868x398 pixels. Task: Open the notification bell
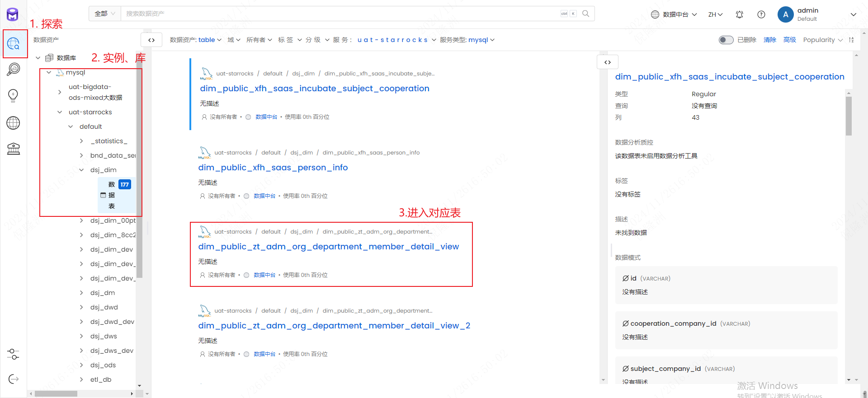point(739,14)
